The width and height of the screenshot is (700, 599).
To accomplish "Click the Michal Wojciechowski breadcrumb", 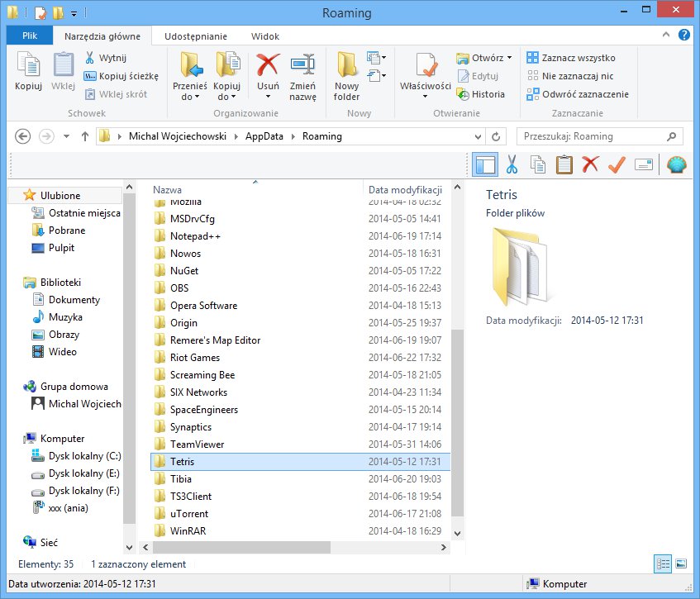I will point(177,136).
